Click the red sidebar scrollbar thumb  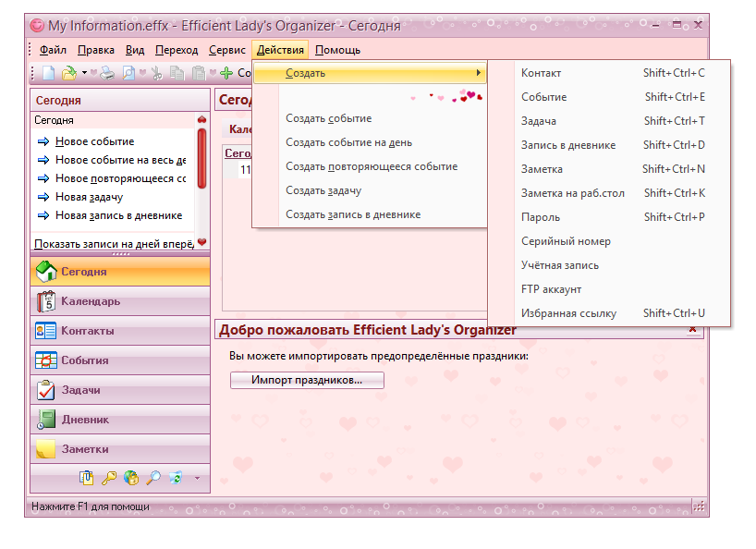pyautogui.click(x=202, y=158)
